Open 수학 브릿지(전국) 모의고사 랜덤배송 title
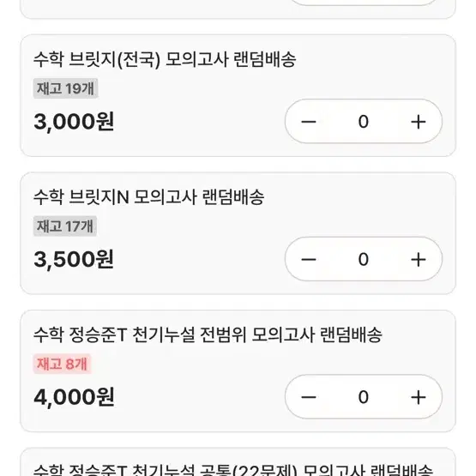 coord(165,59)
